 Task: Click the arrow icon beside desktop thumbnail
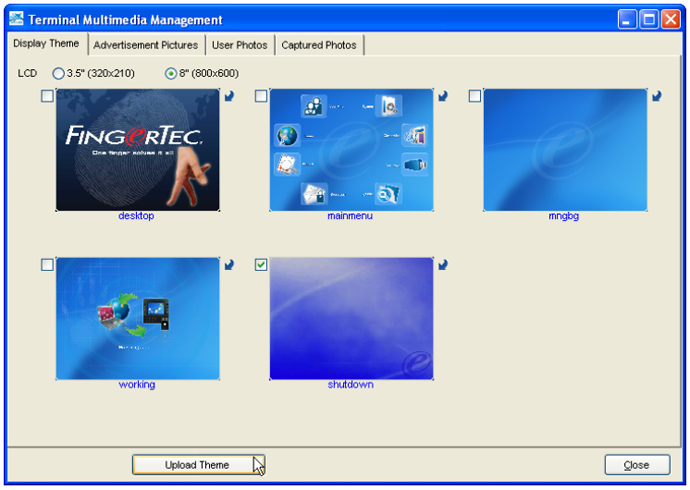click(229, 96)
